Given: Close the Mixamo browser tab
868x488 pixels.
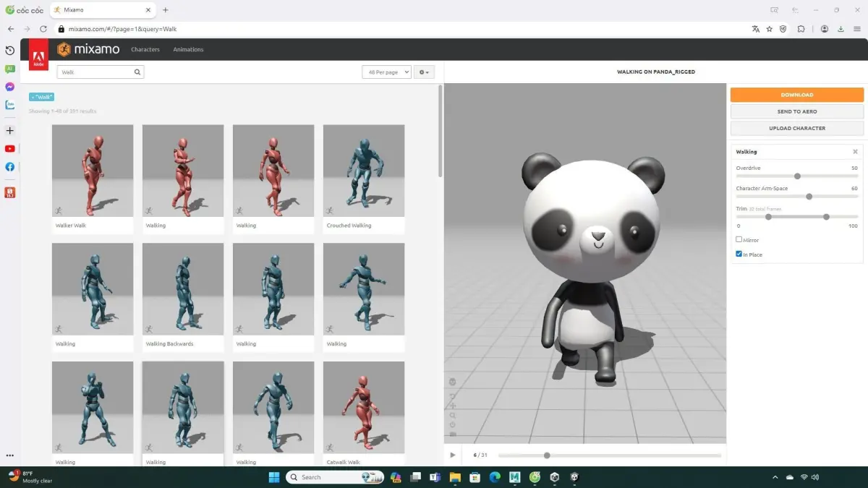Looking at the screenshot, I should pyautogui.click(x=149, y=10).
